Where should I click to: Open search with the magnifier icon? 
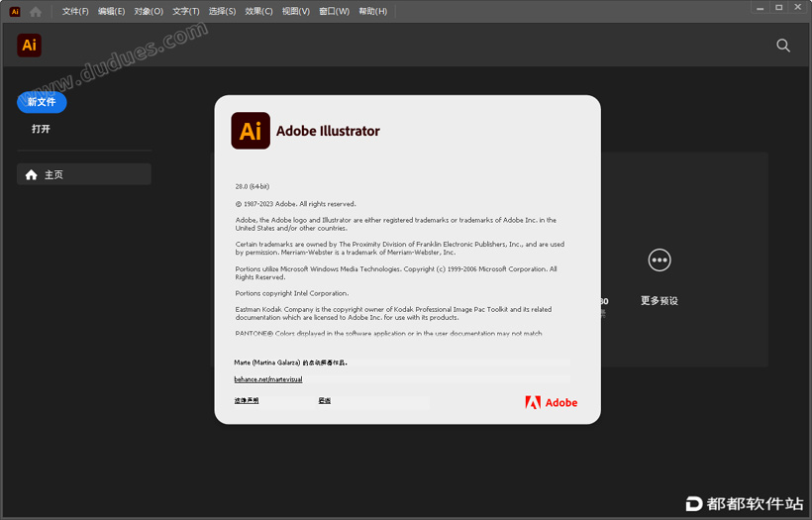pyautogui.click(x=783, y=46)
